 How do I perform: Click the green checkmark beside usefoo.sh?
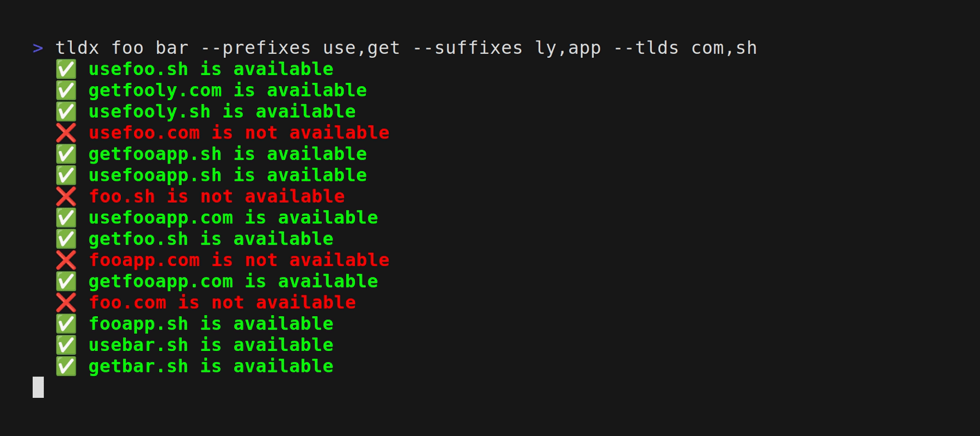66,69
